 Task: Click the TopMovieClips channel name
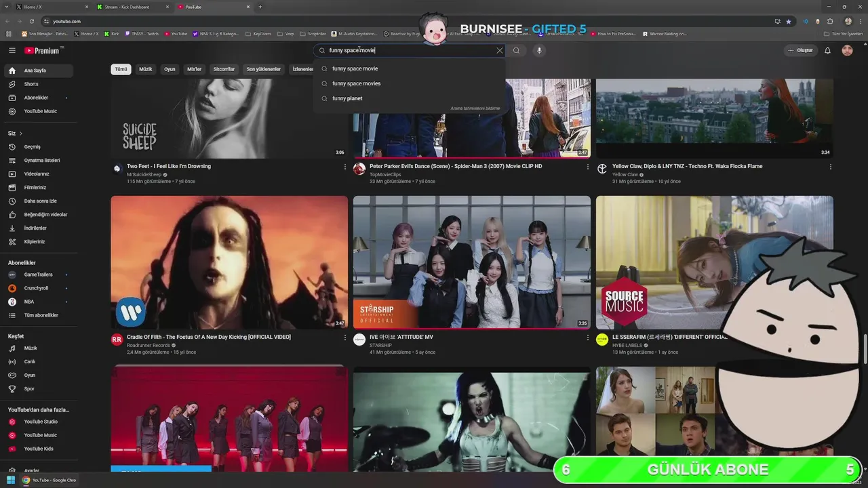[x=385, y=175]
